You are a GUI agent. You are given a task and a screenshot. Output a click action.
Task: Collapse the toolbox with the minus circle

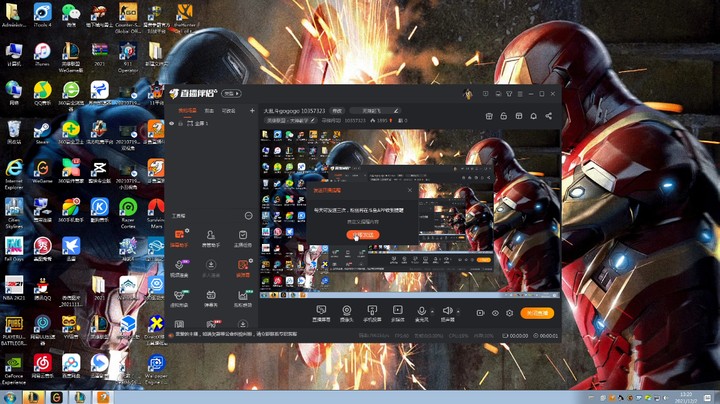[248, 216]
